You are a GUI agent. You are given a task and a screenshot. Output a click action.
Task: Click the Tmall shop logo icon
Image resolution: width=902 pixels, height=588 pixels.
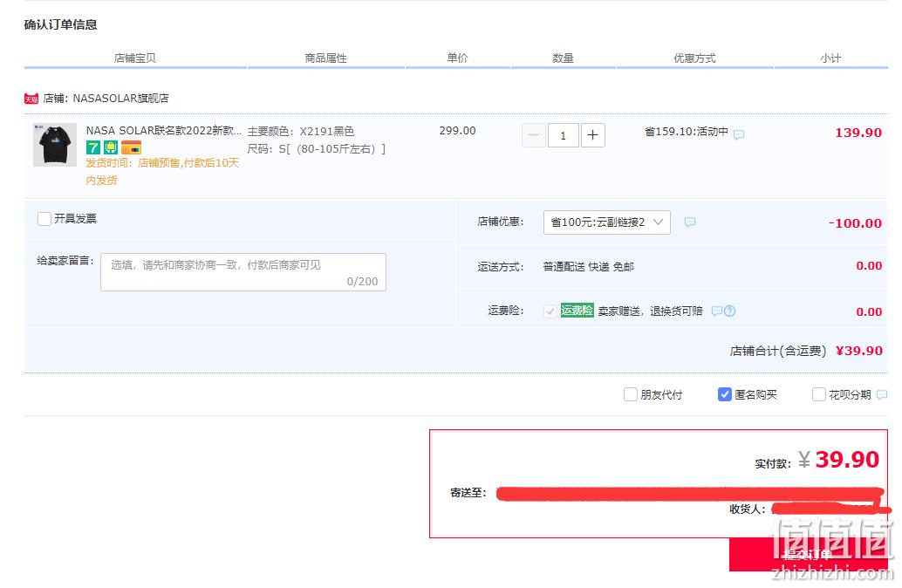coord(31,99)
